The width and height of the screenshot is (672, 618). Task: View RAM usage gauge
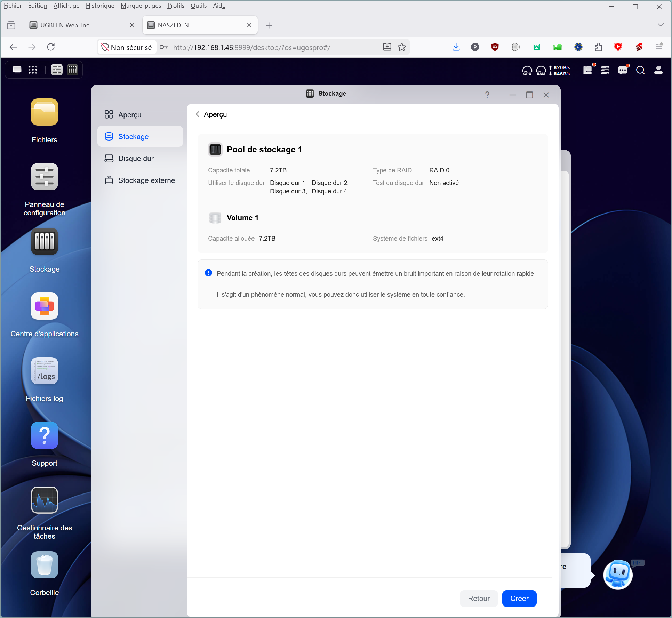(541, 71)
